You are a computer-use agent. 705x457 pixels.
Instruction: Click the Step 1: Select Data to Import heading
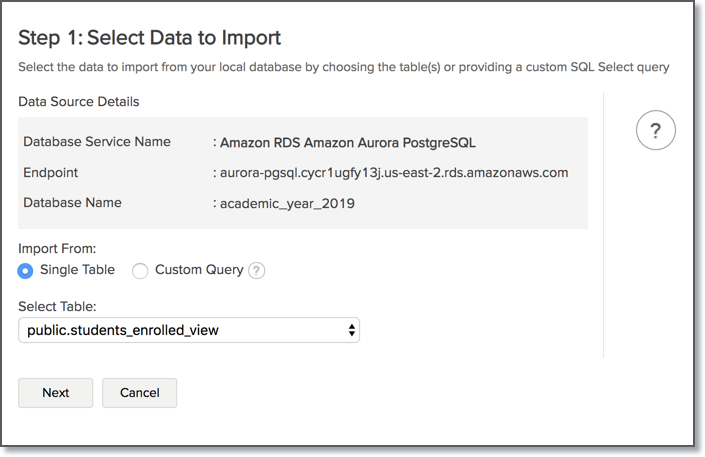point(150,38)
